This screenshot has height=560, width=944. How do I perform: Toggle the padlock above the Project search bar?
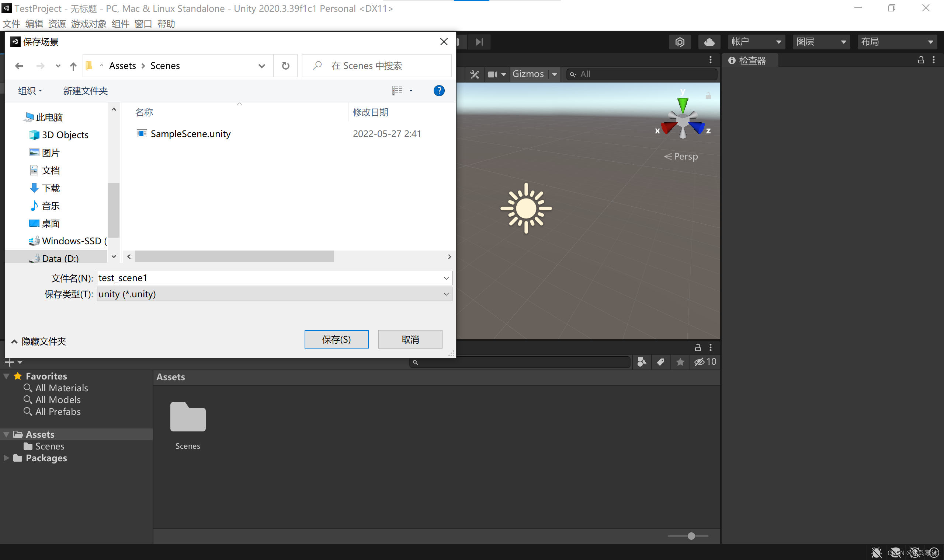tap(698, 347)
